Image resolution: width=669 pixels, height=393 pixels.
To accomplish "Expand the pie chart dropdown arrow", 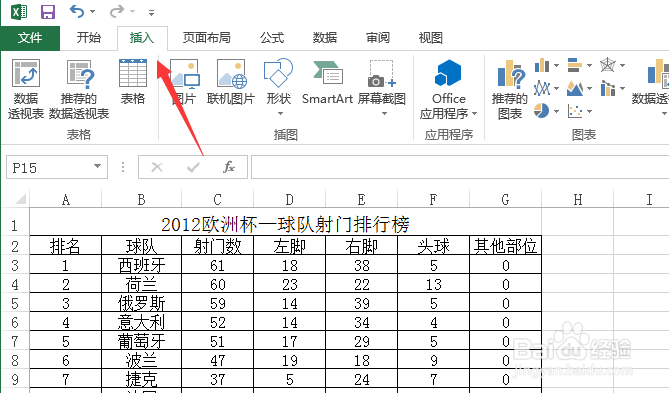I will pos(556,112).
